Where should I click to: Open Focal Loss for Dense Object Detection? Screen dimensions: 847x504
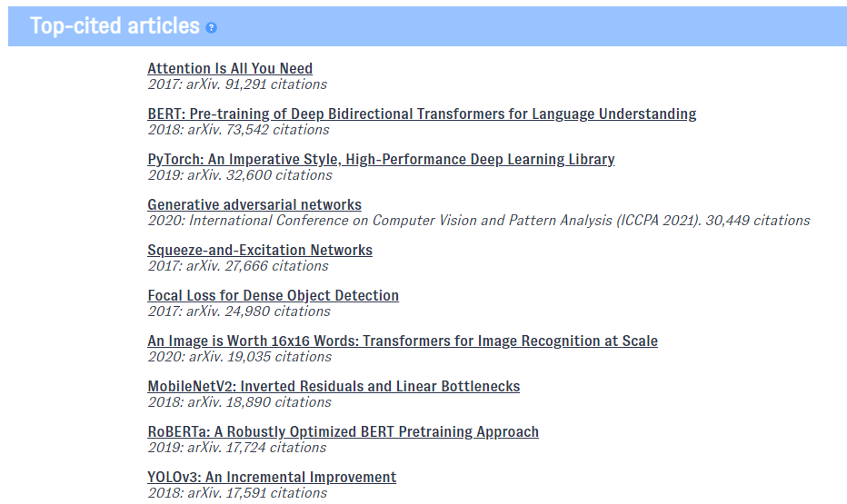(273, 296)
